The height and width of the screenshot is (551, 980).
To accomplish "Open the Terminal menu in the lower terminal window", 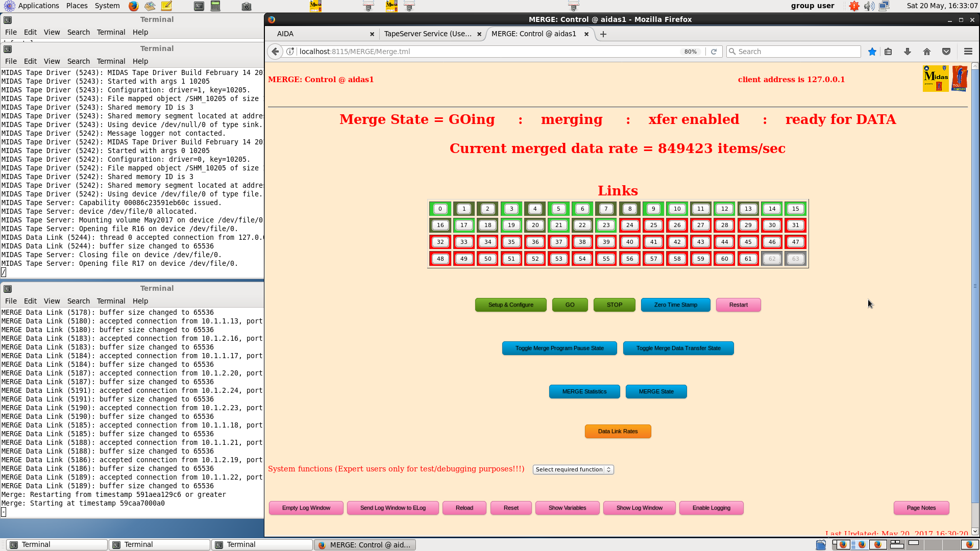I will click(x=111, y=301).
